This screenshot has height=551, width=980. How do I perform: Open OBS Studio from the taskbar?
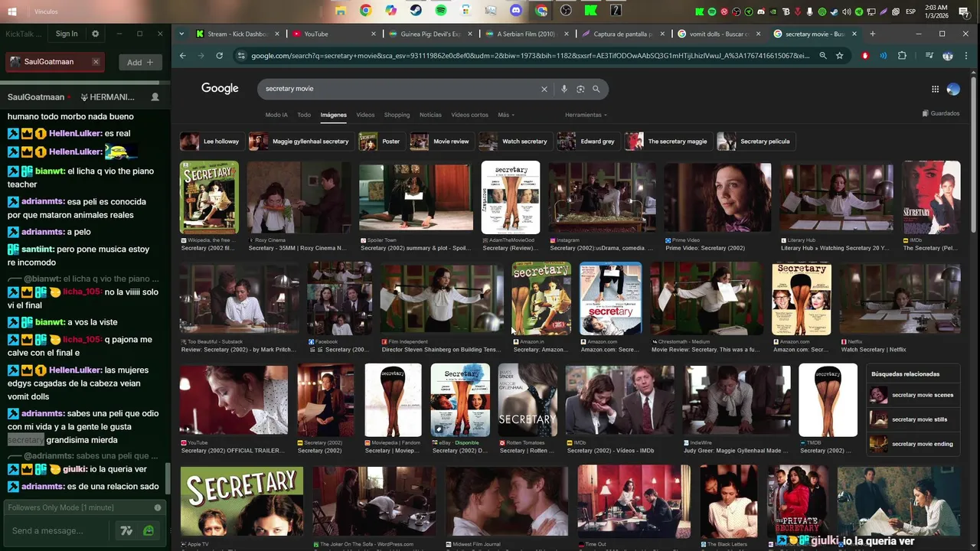click(566, 11)
